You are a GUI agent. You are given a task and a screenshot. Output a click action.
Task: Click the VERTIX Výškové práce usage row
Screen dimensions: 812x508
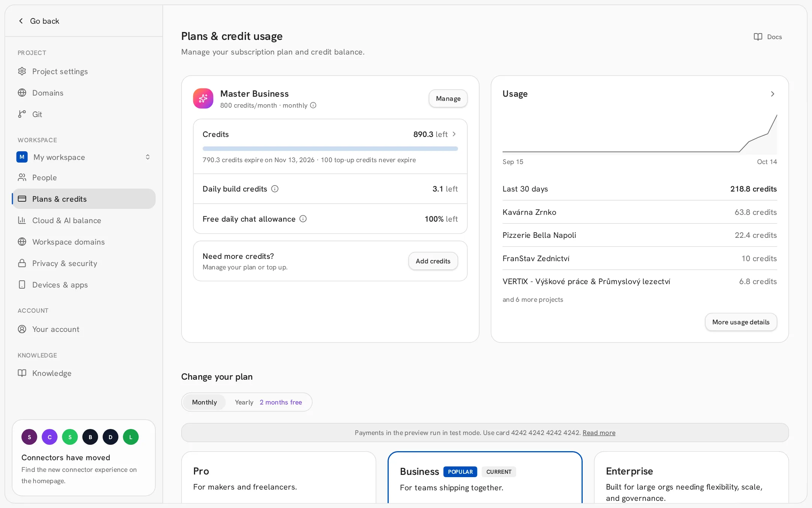(x=639, y=281)
